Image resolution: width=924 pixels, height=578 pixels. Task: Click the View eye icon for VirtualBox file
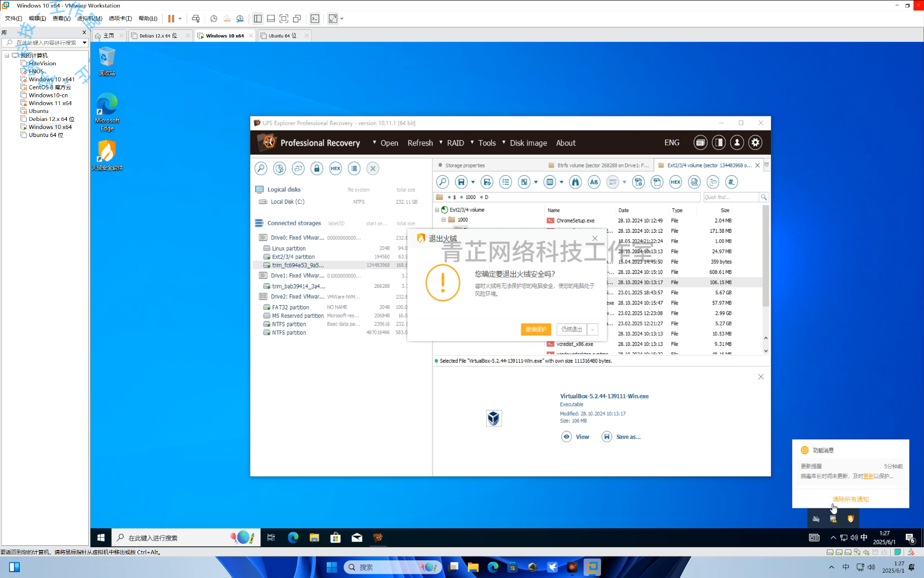click(x=566, y=437)
